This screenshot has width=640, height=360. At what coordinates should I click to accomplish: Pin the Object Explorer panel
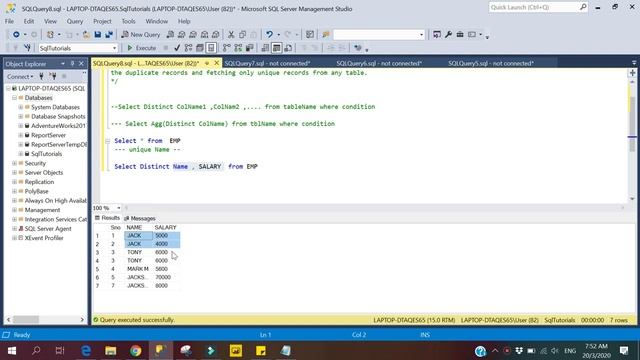(x=72, y=64)
